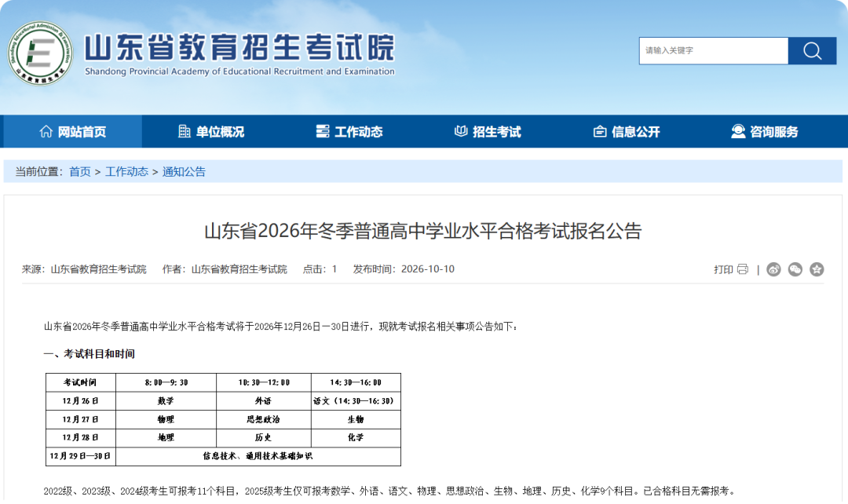
Task: Click the 外语 table cell
Action: click(x=264, y=400)
